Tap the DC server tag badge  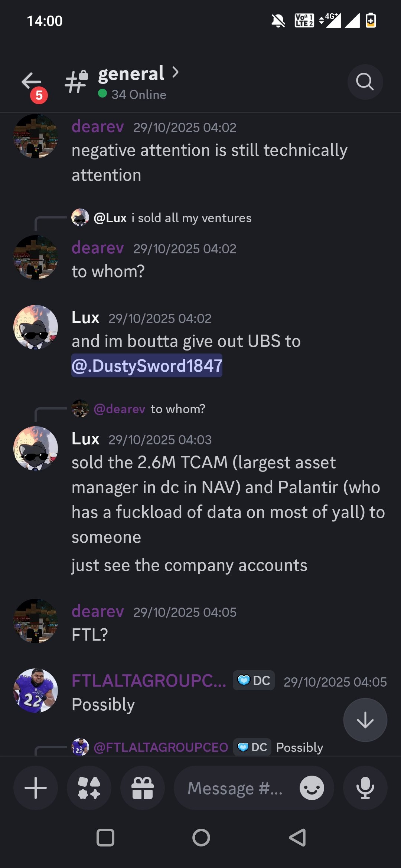coord(254,681)
